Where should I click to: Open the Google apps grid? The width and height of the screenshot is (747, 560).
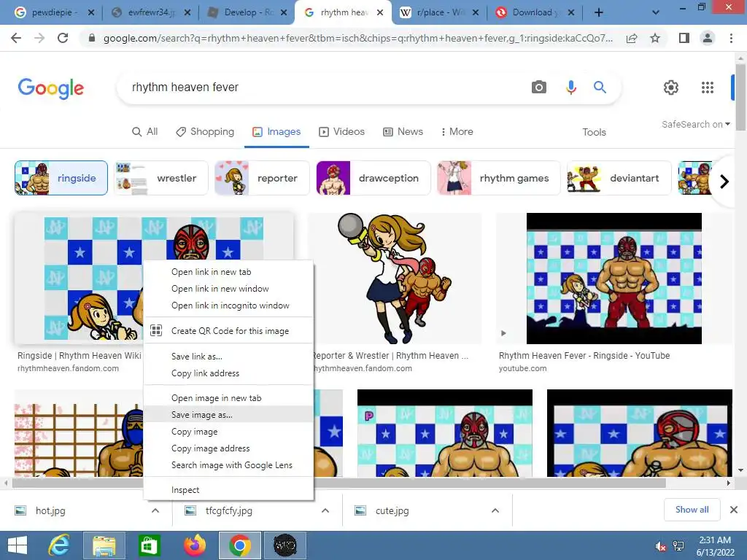708,87
